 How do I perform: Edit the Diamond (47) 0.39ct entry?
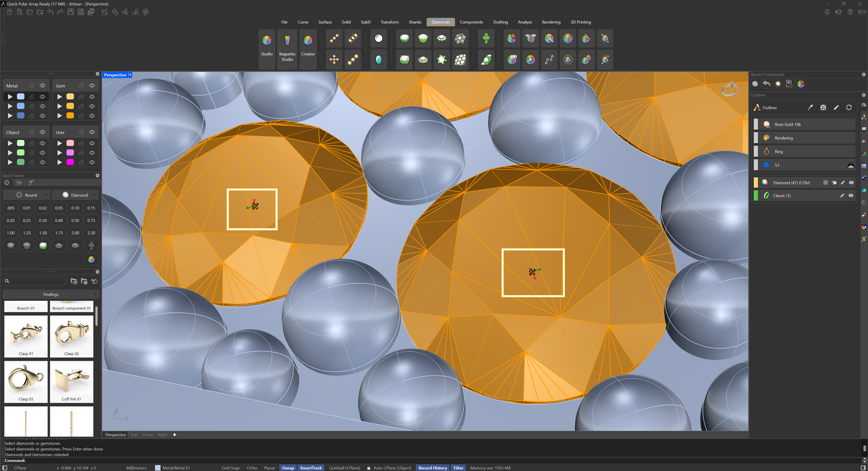click(843, 183)
